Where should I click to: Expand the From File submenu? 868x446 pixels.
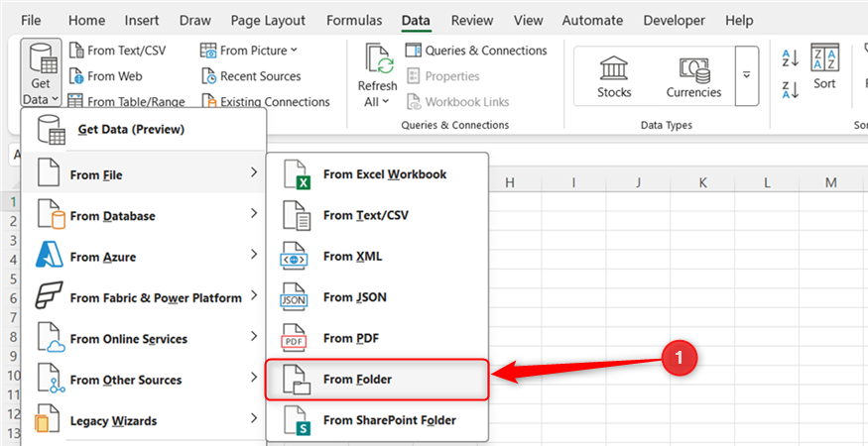144,174
